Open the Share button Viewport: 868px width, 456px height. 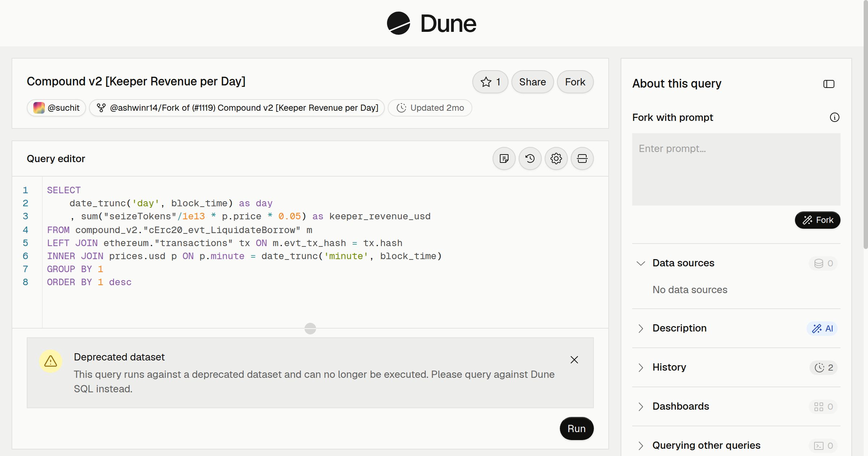(532, 82)
